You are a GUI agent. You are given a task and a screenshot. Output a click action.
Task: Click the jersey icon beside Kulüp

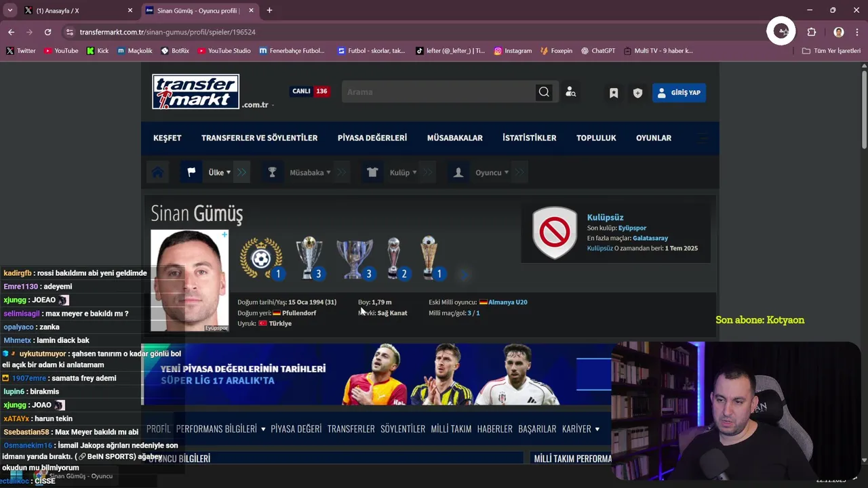pyautogui.click(x=372, y=172)
